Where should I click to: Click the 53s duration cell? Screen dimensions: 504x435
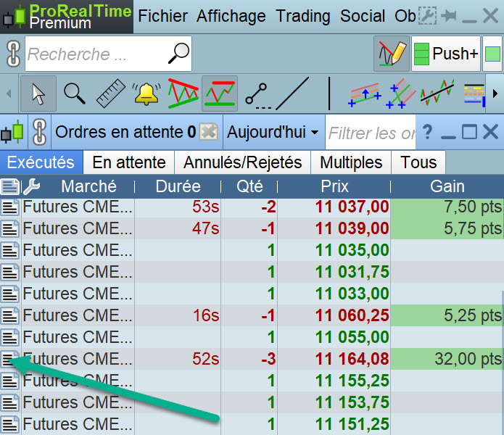coord(178,207)
